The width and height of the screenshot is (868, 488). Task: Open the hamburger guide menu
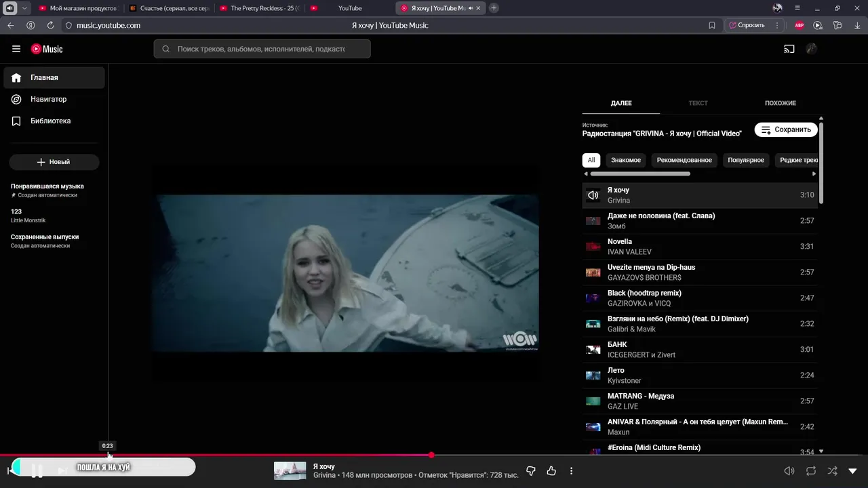pyautogui.click(x=16, y=49)
